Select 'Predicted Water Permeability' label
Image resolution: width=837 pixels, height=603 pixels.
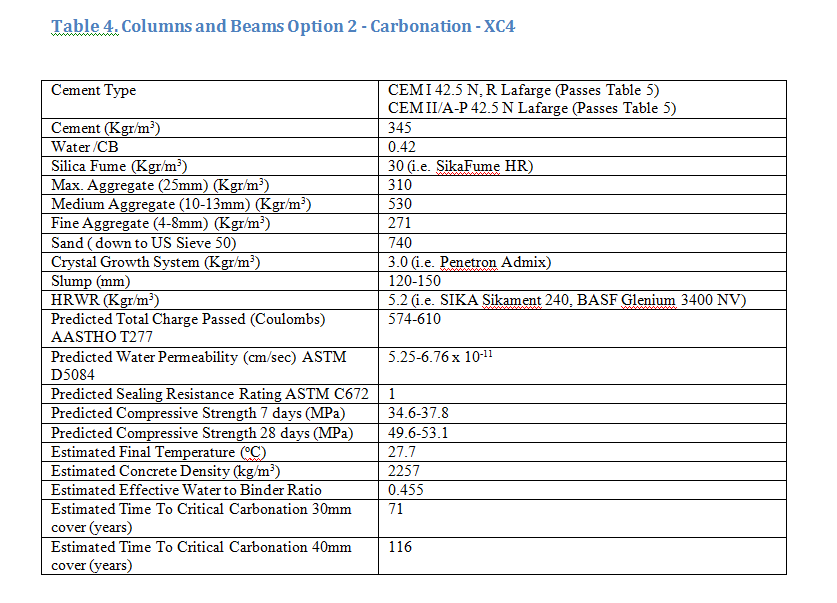point(199,366)
